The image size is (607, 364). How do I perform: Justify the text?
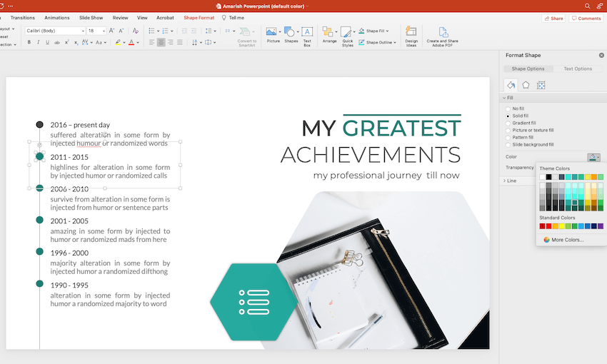click(180, 43)
